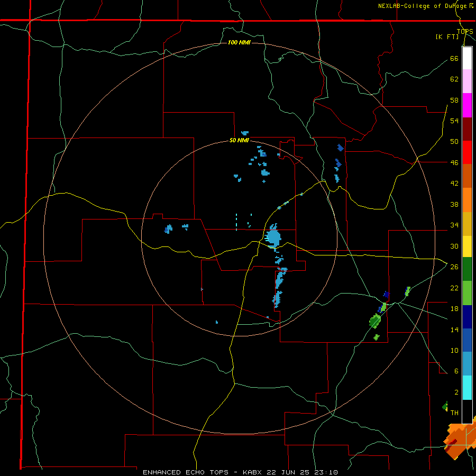
Task: Click the '50 NMI' range ring label
Action: (239, 140)
